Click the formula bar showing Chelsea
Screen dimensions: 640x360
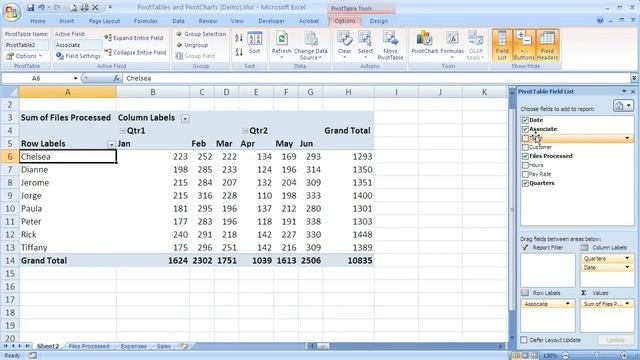(376, 78)
